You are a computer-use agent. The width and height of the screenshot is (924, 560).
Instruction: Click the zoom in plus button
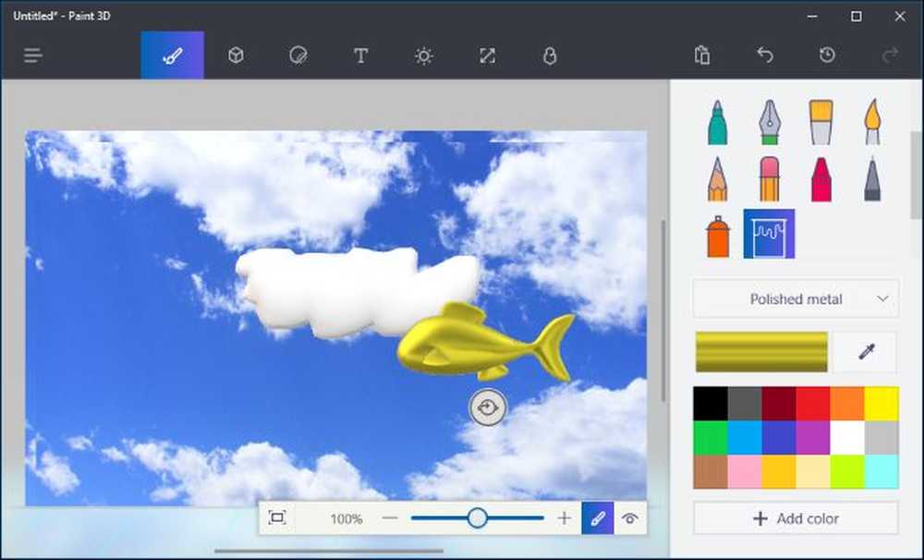pos(564,518)
